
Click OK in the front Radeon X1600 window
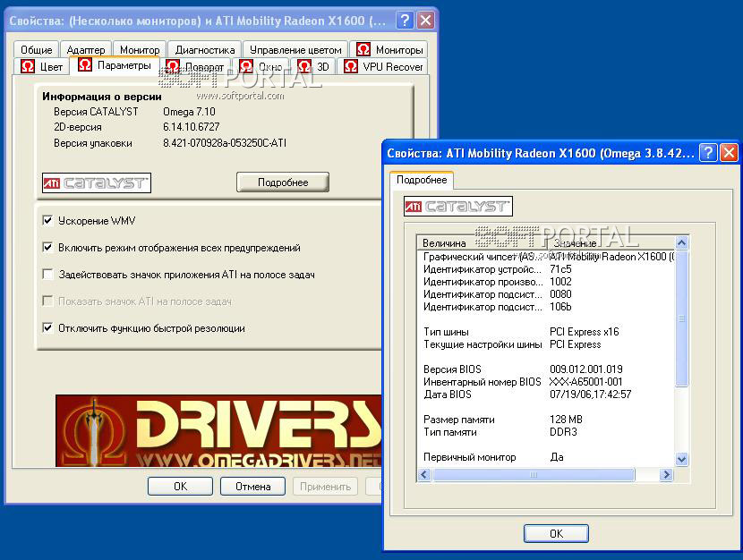pos(556,533)
